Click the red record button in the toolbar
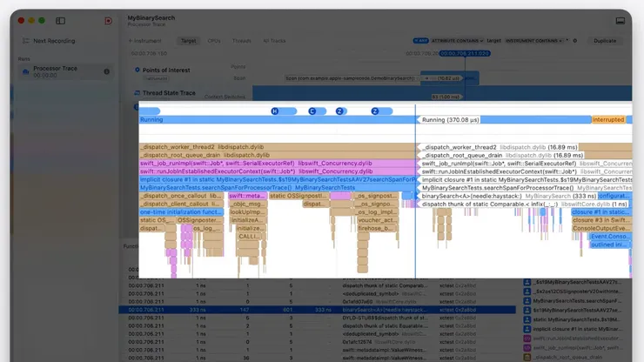Viewport: 644px width, 362px height. click(109, 21)
